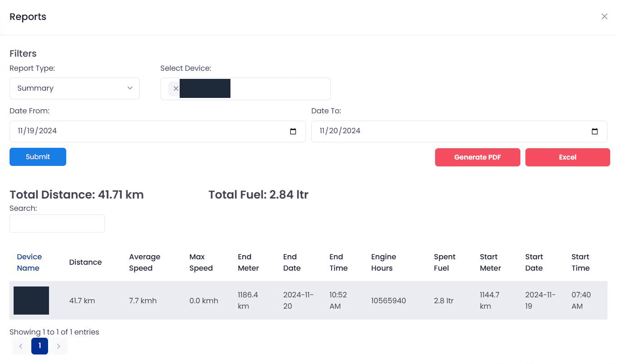Image resolution: width=617 pixels, height=364 pixels.
Task: Open the Date To calendar picker icon
Action: [595, 131]
